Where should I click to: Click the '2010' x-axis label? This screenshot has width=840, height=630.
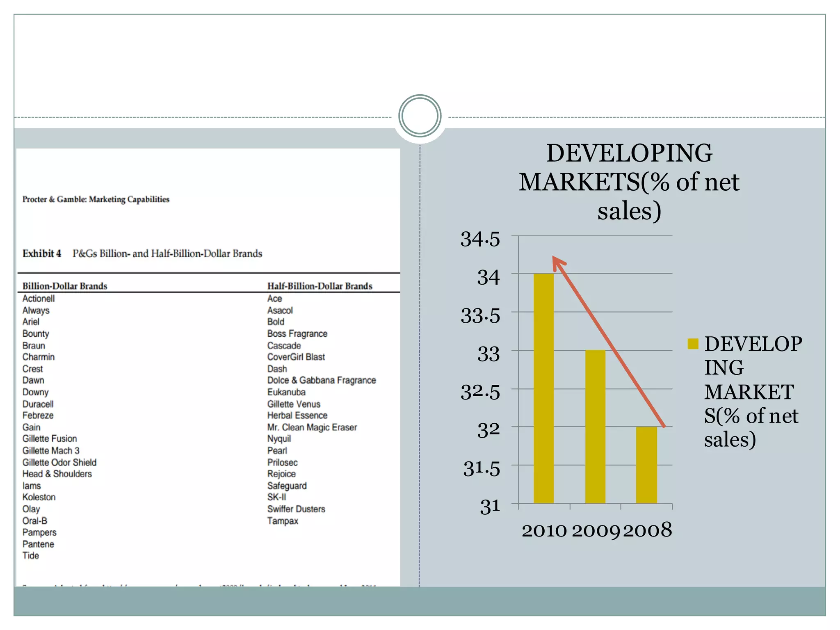click(544, 531)
